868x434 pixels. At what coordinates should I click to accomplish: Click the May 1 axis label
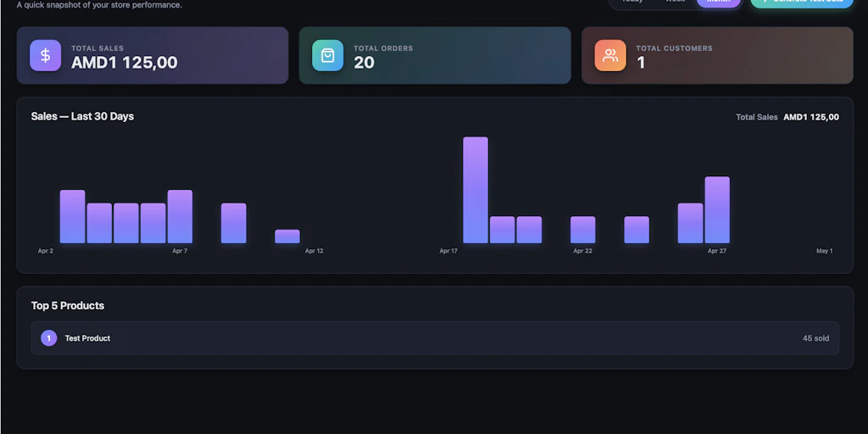[x=824, y=251]
